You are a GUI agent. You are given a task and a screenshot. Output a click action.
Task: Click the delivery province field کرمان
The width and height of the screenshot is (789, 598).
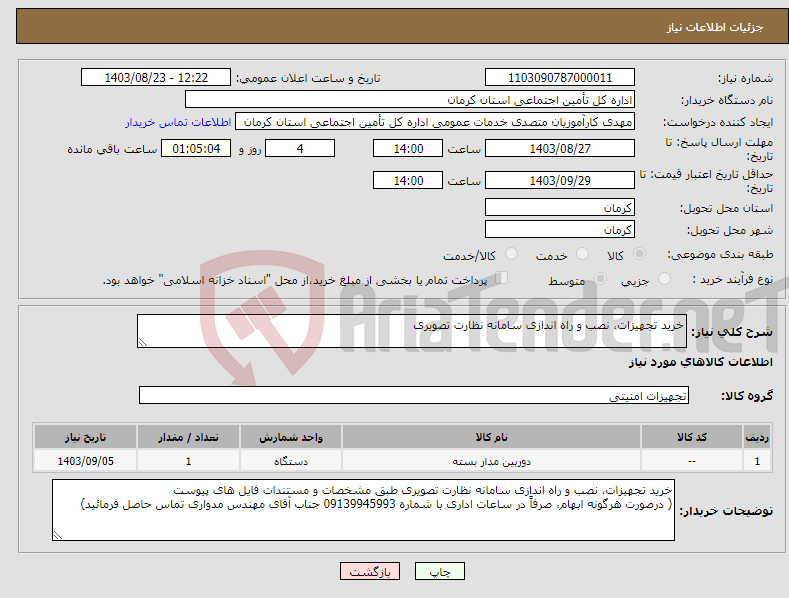coord(560,207)
